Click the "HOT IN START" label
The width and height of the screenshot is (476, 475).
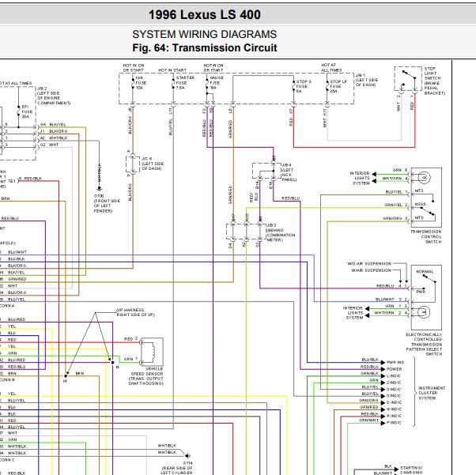pos(172,70)
